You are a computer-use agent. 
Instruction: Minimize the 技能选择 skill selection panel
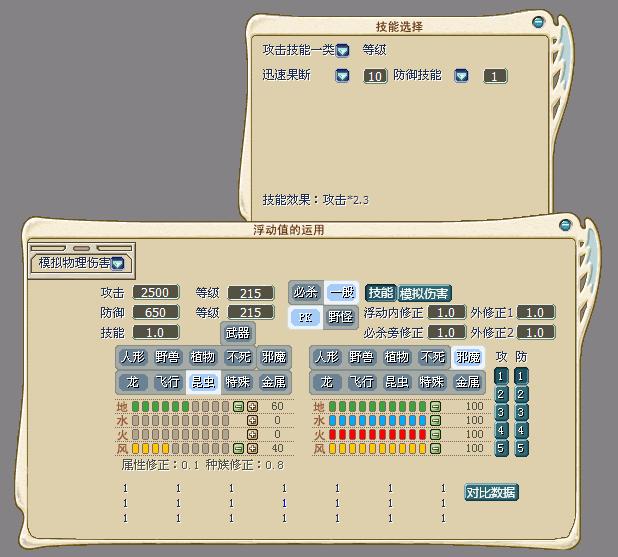(x=539, y=21)
